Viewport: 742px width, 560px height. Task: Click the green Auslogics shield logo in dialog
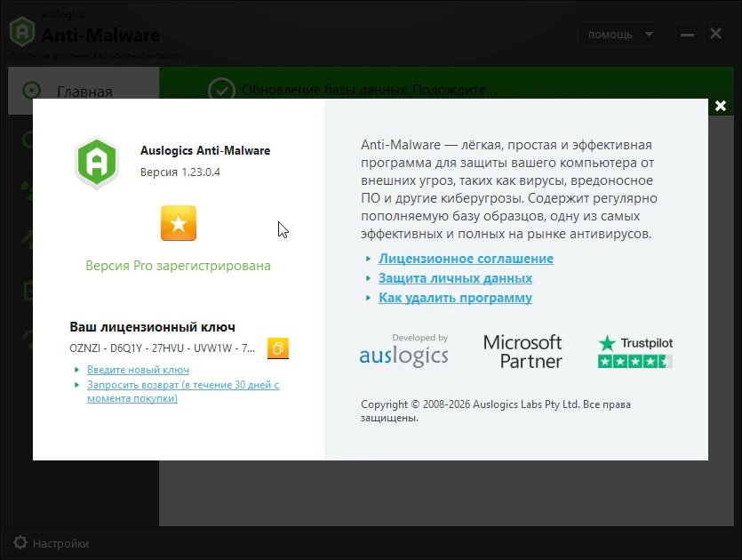coord(97,163)
